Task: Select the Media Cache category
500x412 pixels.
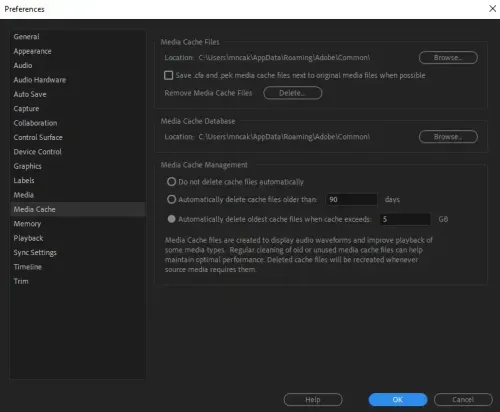Action: point(78,209)
